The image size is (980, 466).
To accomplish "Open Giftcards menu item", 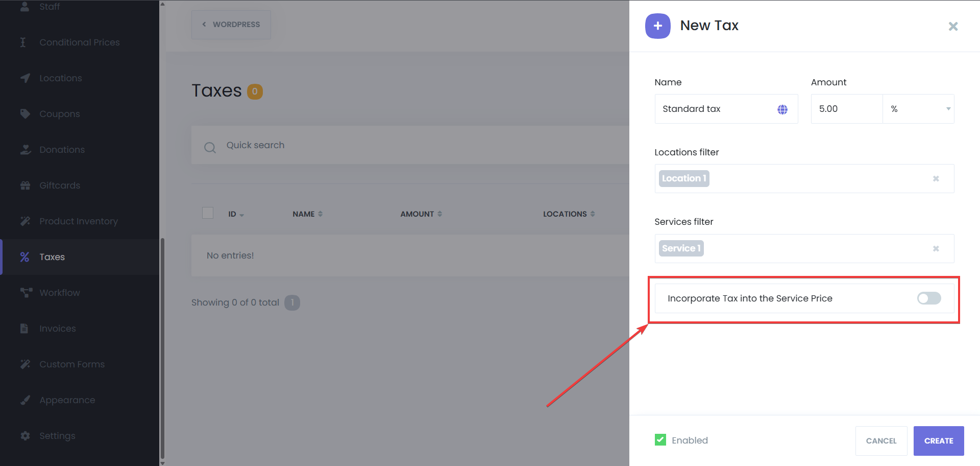I will (80, 185).
